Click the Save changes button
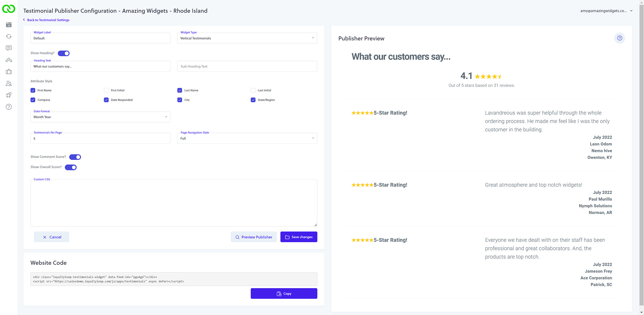644x315 pixels. (299, 237)
